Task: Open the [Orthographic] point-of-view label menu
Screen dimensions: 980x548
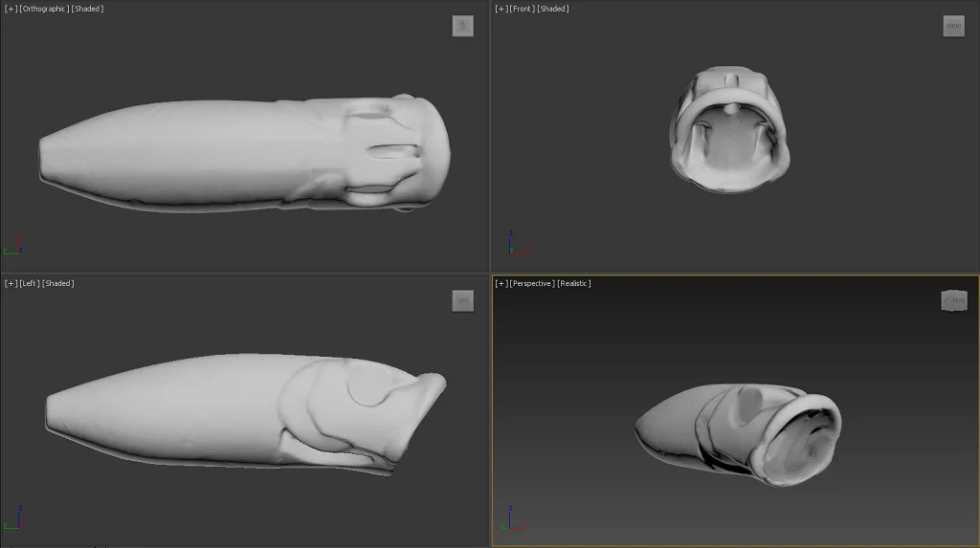Action: point(44,9)
